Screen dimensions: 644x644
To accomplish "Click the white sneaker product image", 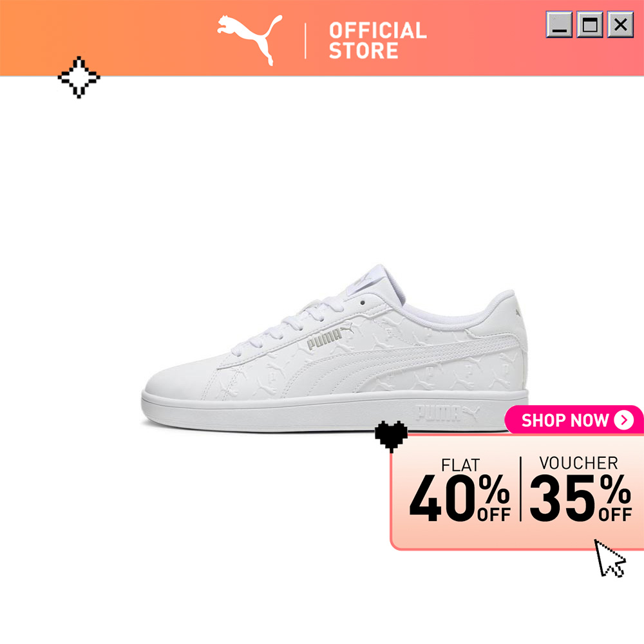I will 335,348.
